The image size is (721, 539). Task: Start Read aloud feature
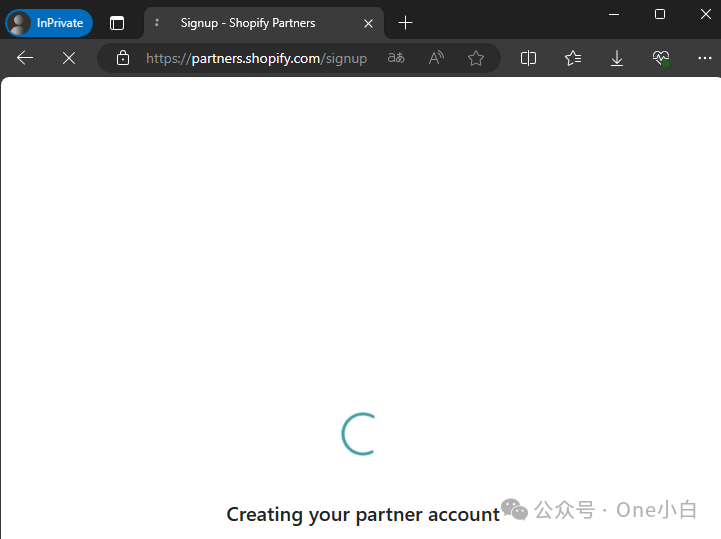coord(436,58)
